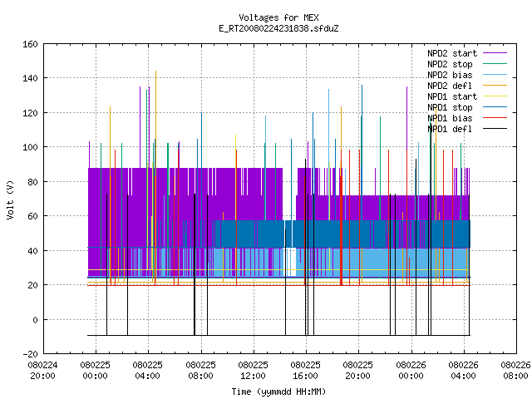532x399 pixels.
Task: Click the 120 y-axis tick label
Action: pyautogui.click(x=30, y=113)
